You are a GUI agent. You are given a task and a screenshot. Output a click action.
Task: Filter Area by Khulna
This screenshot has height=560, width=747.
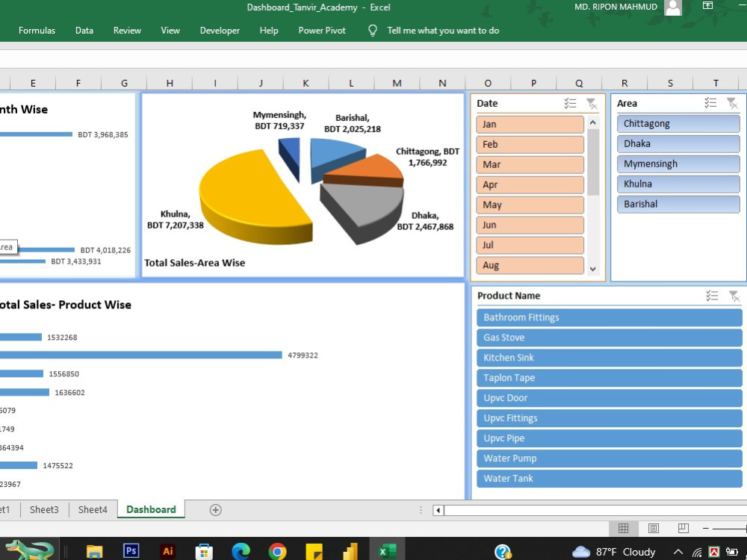[678, 184]
